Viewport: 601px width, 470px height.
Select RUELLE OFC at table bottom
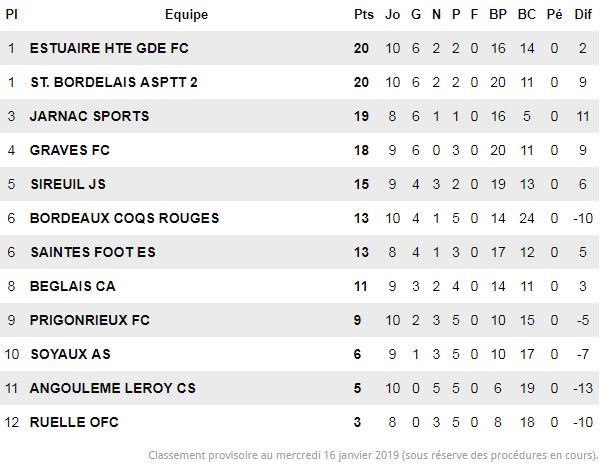point(74,422)
